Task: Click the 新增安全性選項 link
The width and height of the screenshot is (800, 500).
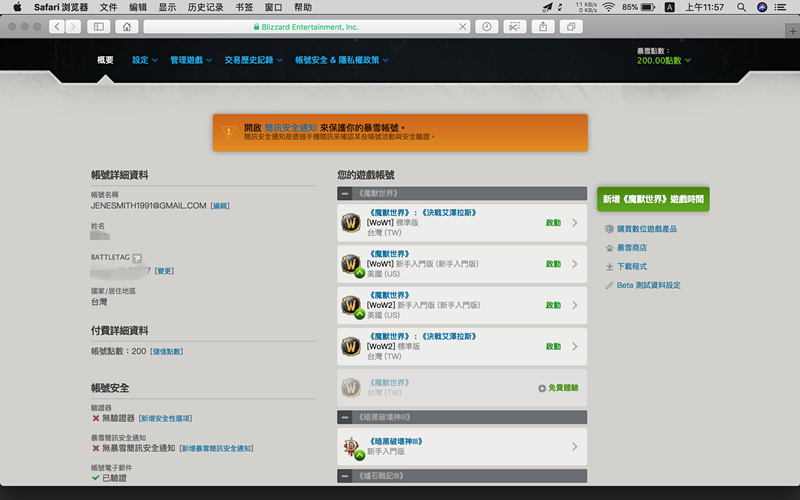Action: pyautogui.click(x=166, y=418)
